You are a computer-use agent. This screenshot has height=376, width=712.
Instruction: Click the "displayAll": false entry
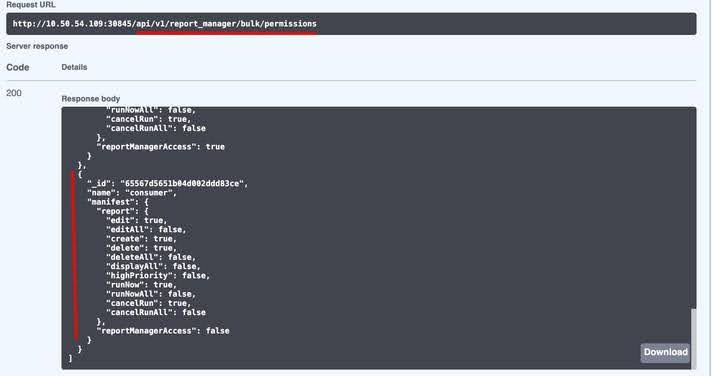pos(153,266)
